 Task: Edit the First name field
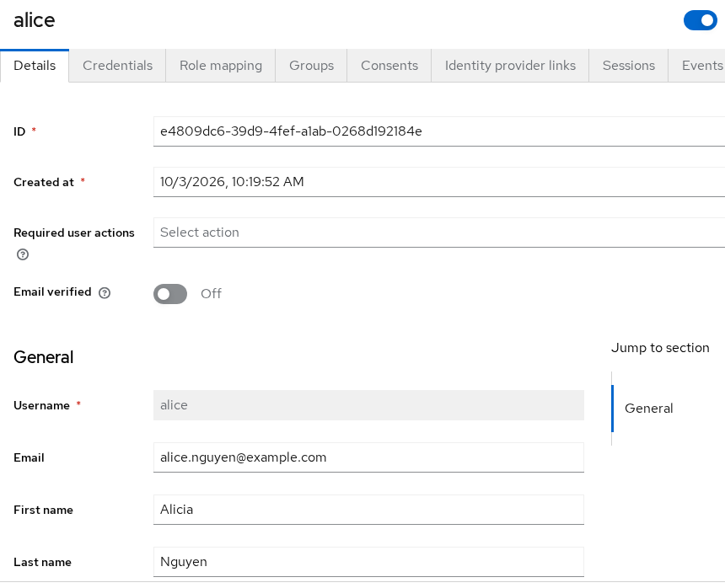pyautogui.click(x=368, y=510)
